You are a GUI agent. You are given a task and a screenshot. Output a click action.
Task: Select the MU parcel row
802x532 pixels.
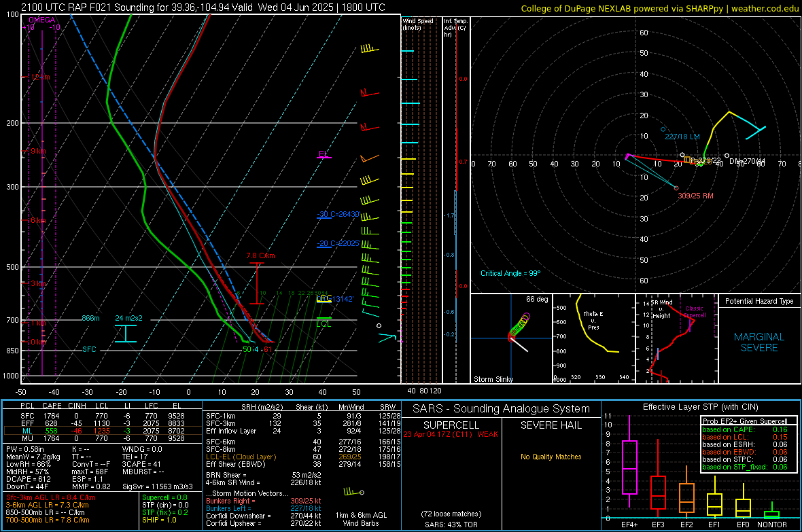click(102, 438)
